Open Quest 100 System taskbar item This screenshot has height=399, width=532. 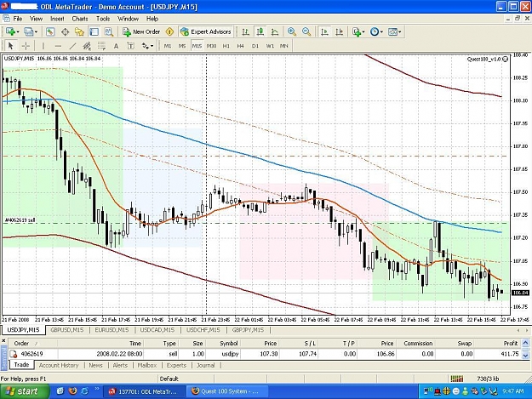click(226, 391)
